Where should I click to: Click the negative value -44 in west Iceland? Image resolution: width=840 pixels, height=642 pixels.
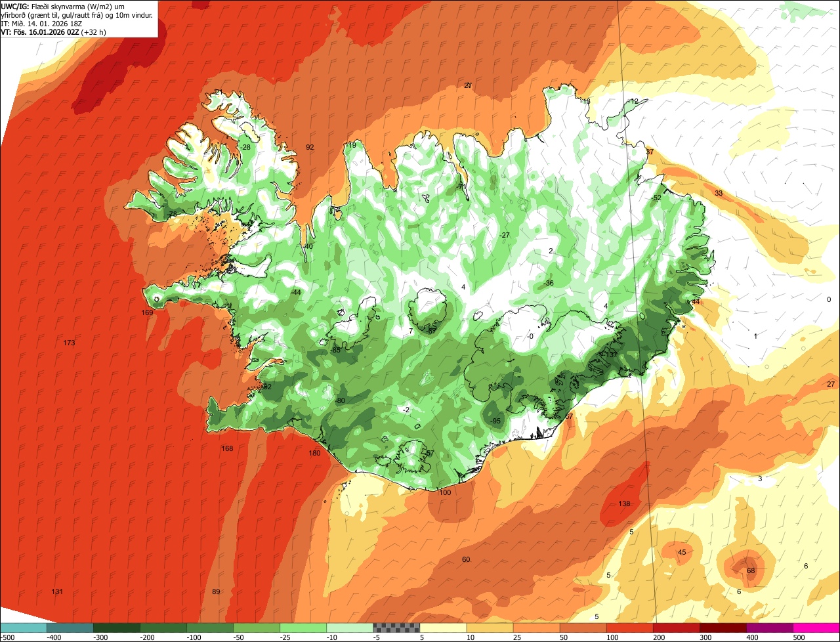[x=295, y=292]
